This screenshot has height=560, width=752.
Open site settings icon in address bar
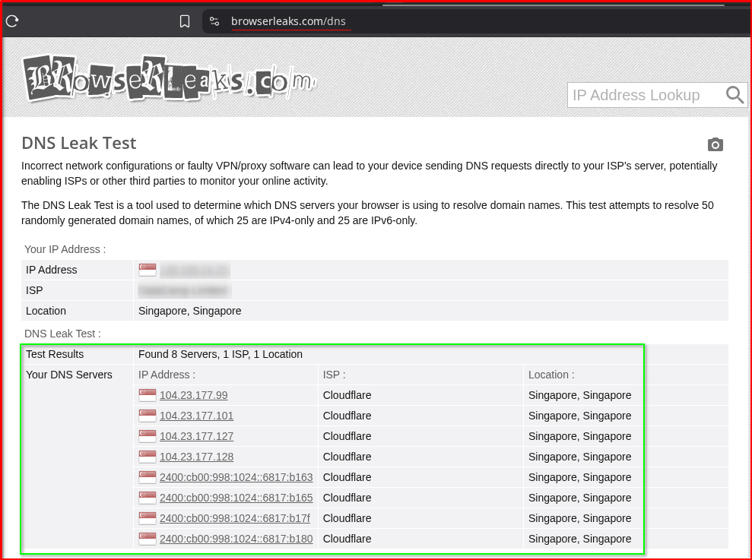(214, 21)
